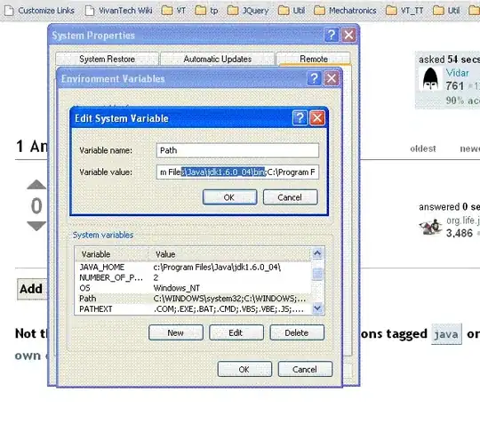Switch to the System Restore tab
The image size is (480, 448).
click(107, 59)
